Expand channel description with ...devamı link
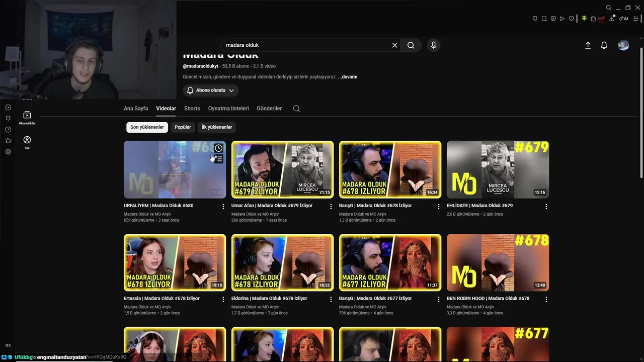 348,77
